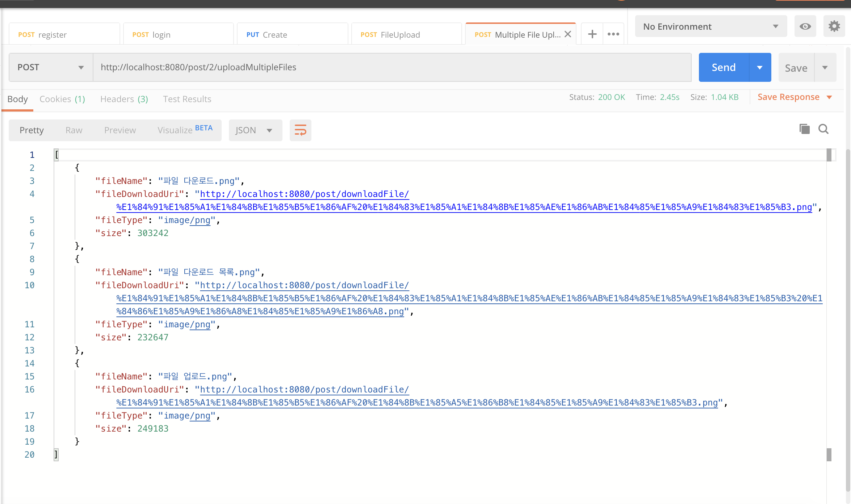Screen dimensions: 851x504
Task: Open the three-dots tab options menu
Action: (x=613, y=34)
